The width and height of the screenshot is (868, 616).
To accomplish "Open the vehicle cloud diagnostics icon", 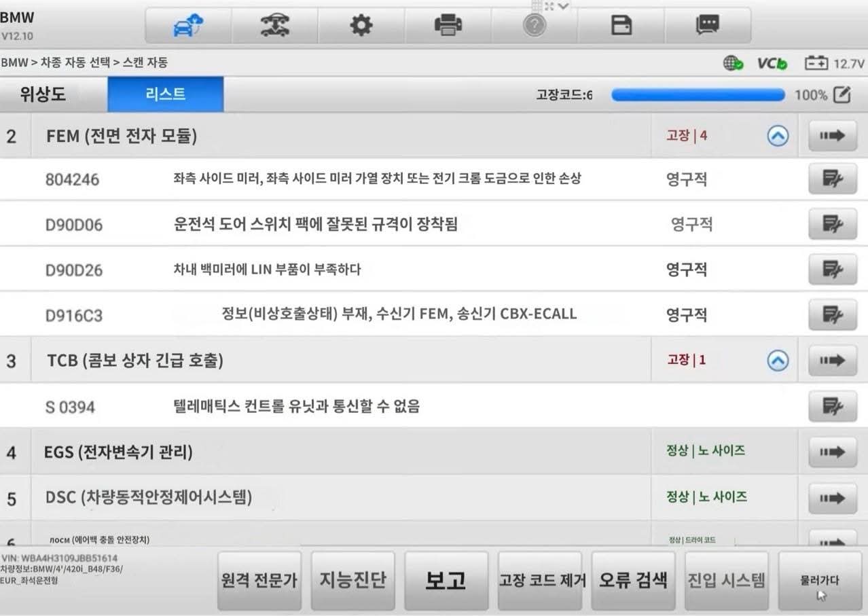I will [188, 26].
